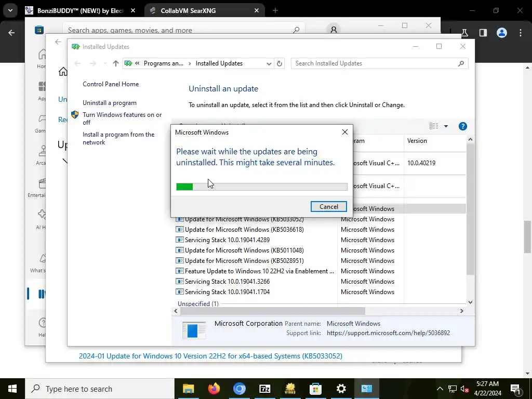Open the browser three-dot menu
The height and width of the screenshot is (399, 532).
521,33
